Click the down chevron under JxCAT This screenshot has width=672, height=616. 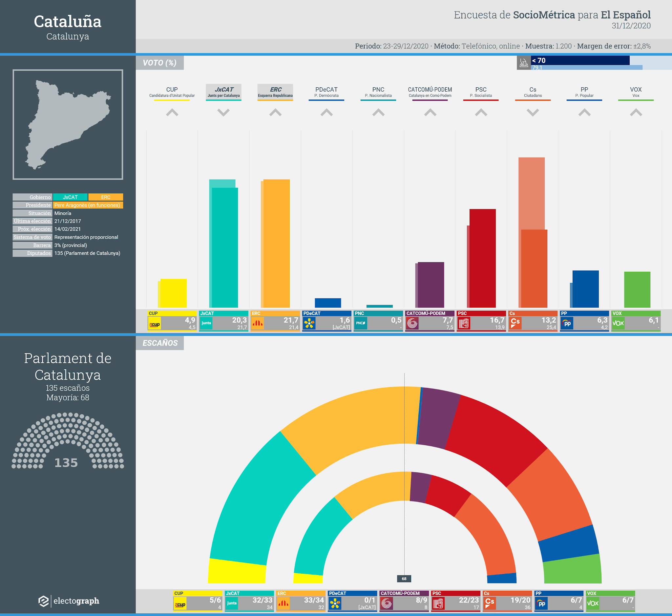pos(223,112)
